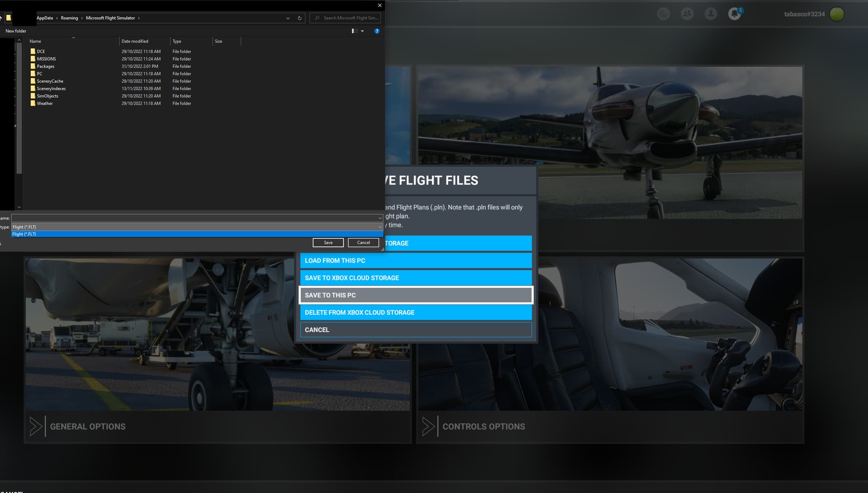Click the search magnifier in Search Microsoft Flight Sim
Image resolution: width=868 pixels, height=493 pixels.
coord(316,18)
